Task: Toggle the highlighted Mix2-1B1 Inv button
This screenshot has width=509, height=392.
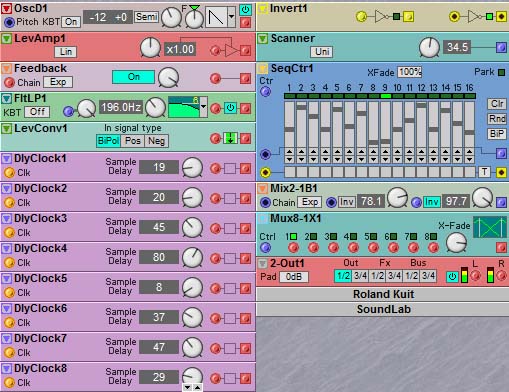Action: (x=431, y=202)
